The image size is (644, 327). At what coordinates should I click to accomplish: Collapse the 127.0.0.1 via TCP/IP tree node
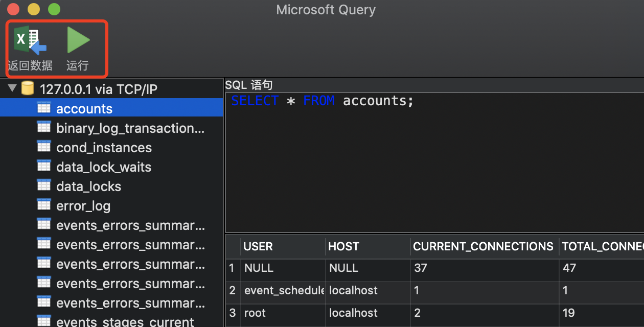(x=12, y=89)
